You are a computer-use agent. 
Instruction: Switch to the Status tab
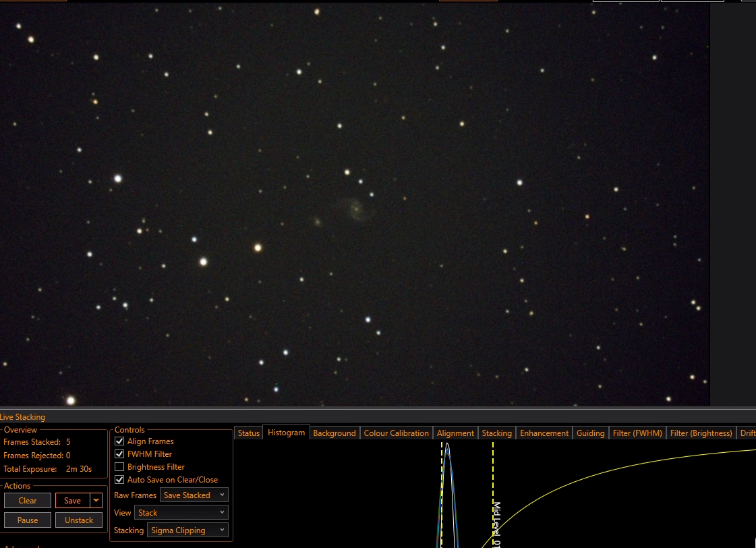(x=249, y=433)
